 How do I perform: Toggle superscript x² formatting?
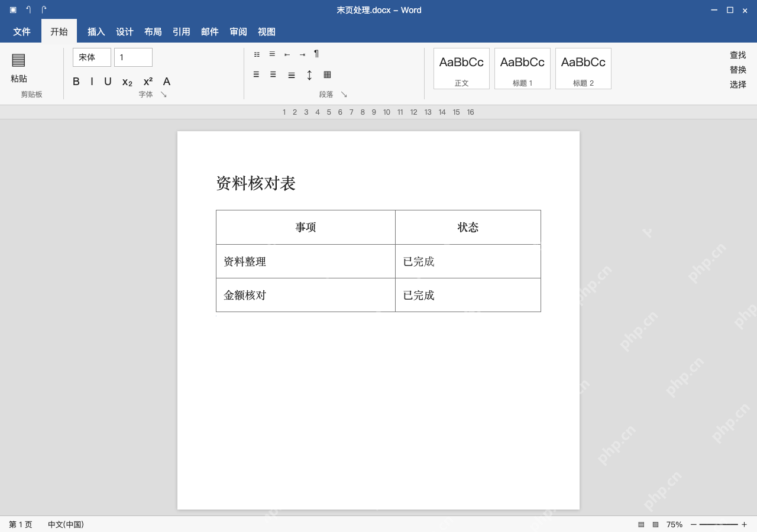(x=148, y=82)
